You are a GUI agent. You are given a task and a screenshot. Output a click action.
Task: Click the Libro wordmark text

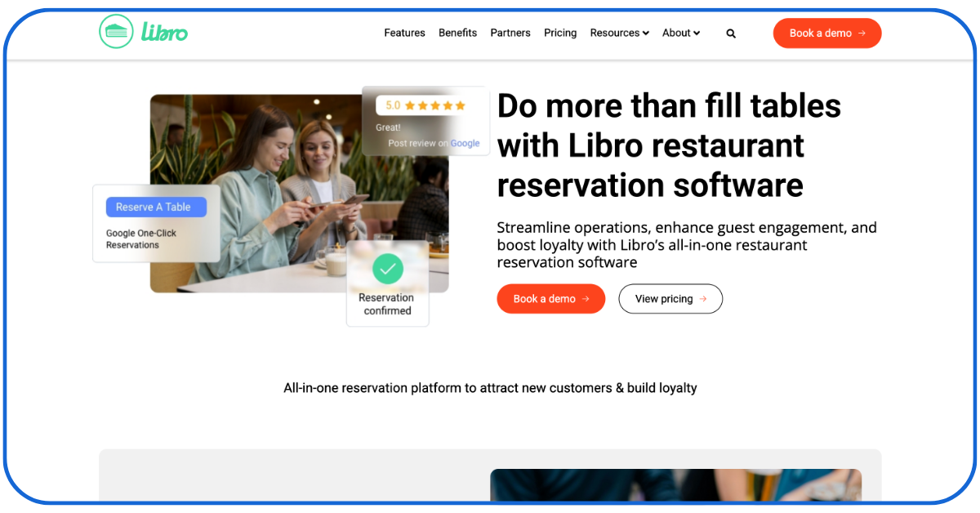click(164, 33)
